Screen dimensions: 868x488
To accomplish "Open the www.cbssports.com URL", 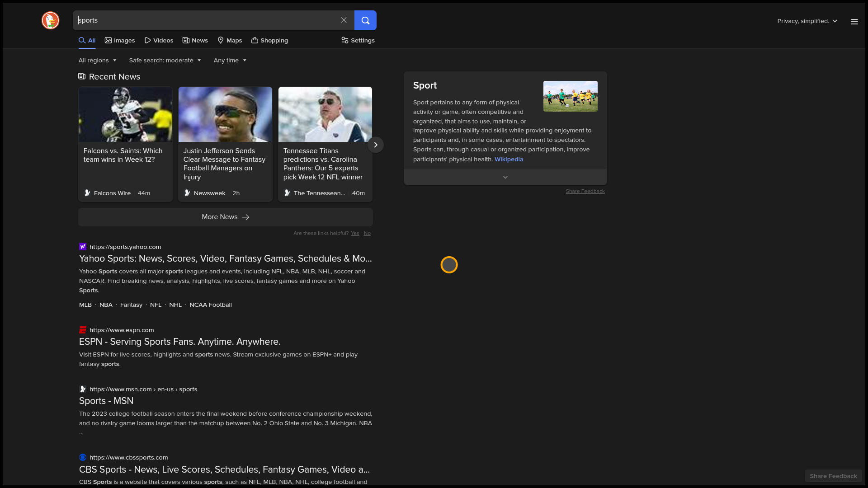I will tap(129, 457).
